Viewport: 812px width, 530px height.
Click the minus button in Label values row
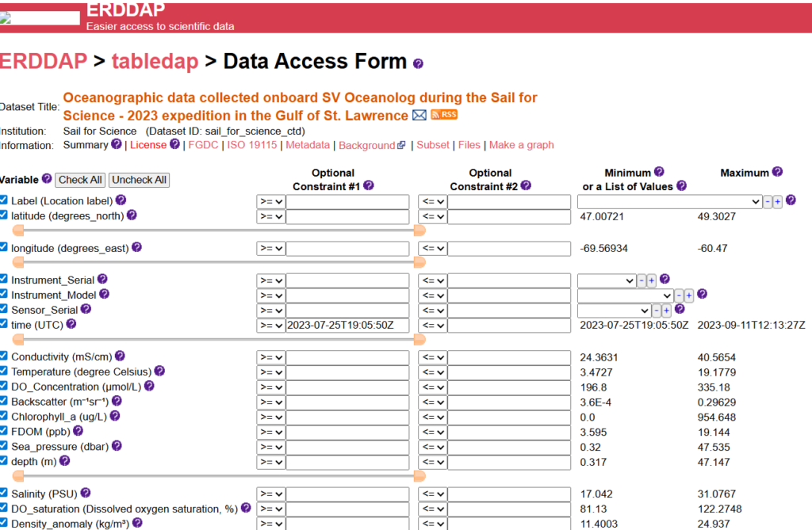[x=767, y=201]
